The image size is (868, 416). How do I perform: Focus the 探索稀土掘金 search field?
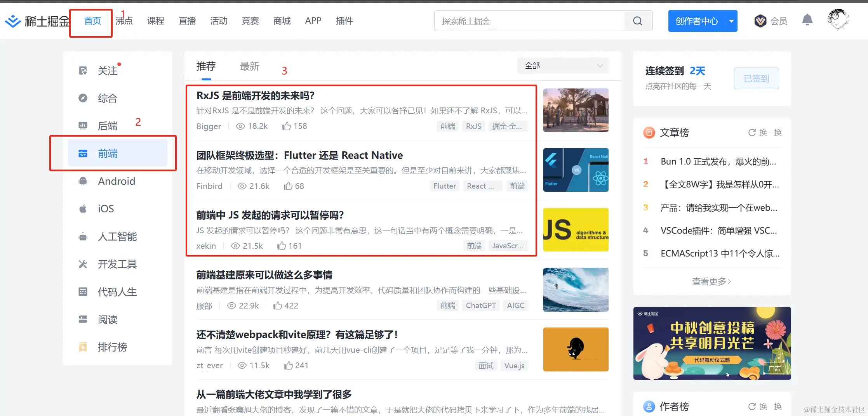(x=529, y=21)
